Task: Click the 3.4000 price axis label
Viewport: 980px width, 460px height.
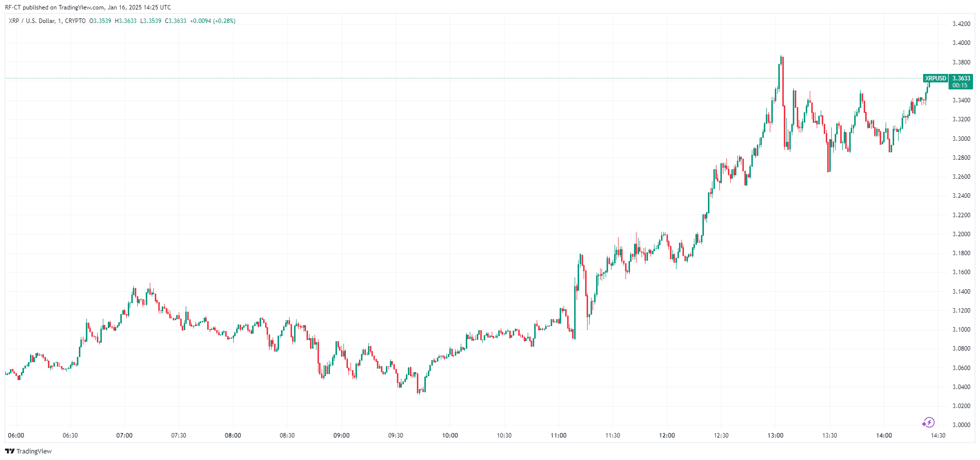Action: click(x=961, y=43)
